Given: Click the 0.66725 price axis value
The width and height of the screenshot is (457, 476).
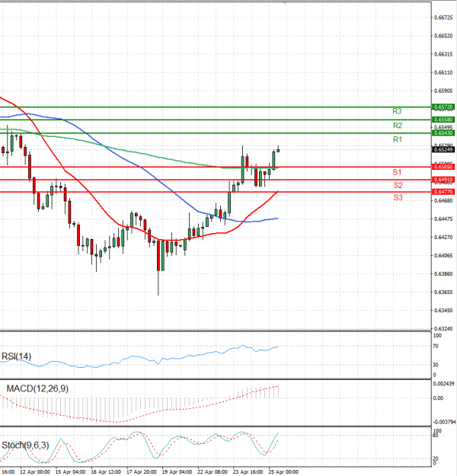Looking at the screenshot, I should (x=443, y=18).
